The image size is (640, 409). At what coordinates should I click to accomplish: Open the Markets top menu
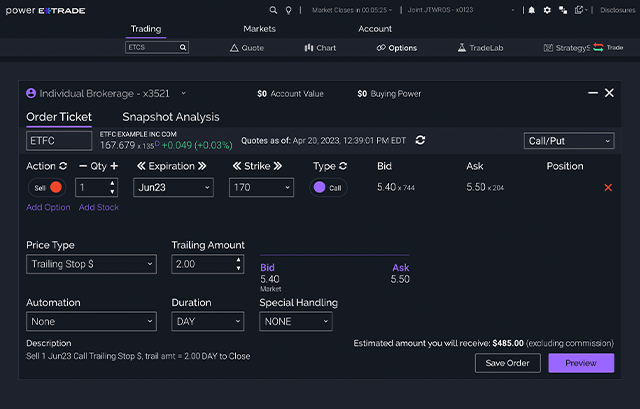tap(259, 29)
